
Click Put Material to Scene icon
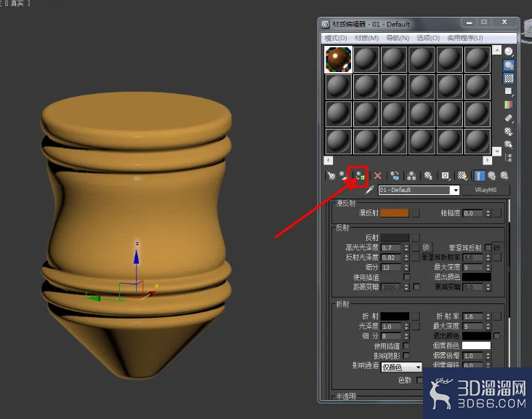click(x=344, y=175)
